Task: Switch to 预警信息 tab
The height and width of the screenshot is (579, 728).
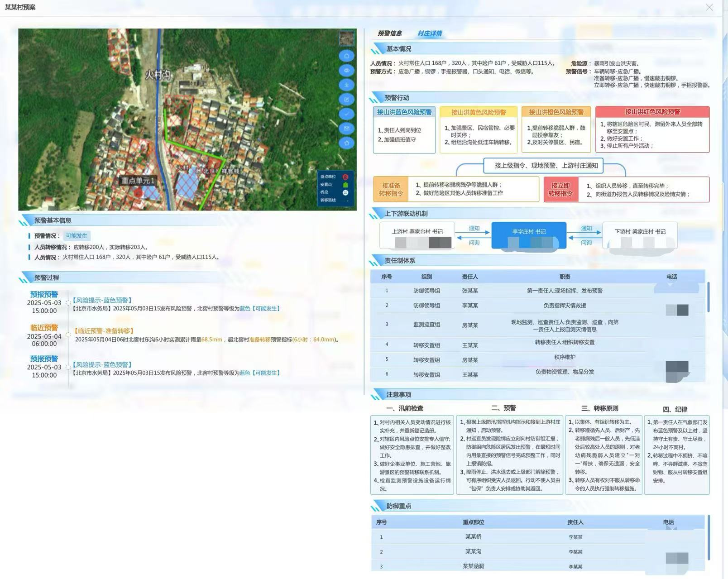Action: click(389, 33)
